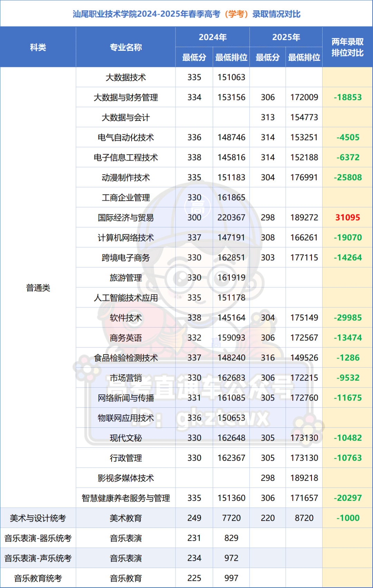This screenshot has width=373, height=588.
Task: Select the 计算机网络技术 major name
Action: pos(126,238)
